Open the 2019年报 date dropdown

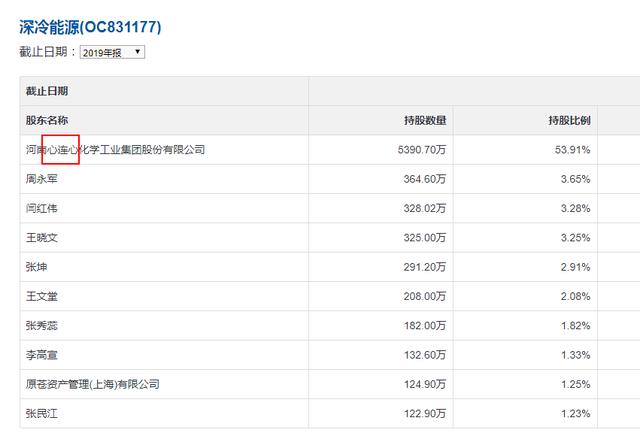112,52
